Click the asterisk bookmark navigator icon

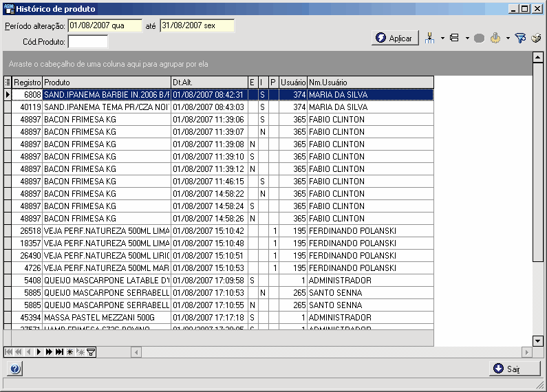point(69,352)
